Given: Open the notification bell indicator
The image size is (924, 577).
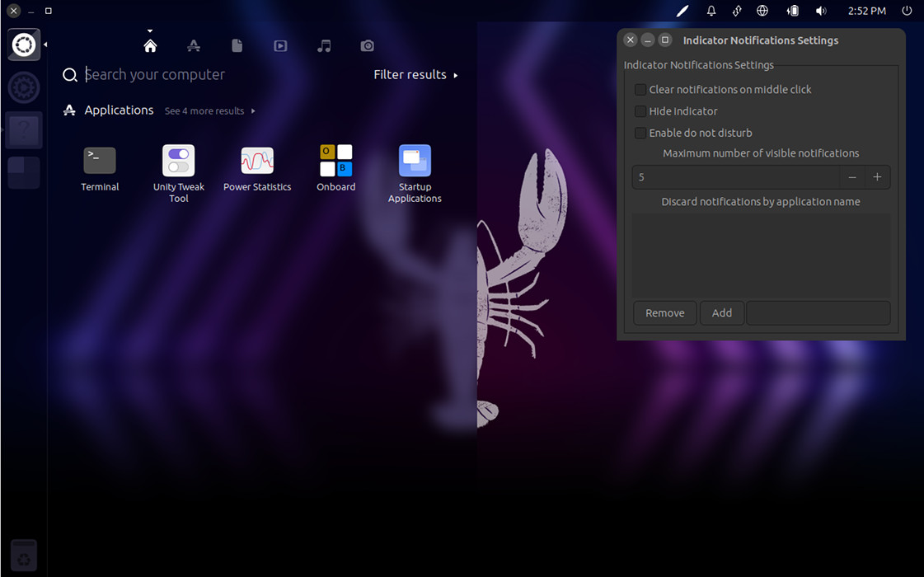Looking at the screenshot, I should point(711,11).
